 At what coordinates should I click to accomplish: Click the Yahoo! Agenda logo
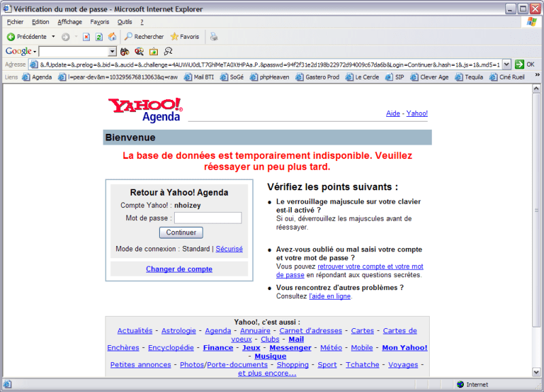pyautogui.click(x=146, y=110)
